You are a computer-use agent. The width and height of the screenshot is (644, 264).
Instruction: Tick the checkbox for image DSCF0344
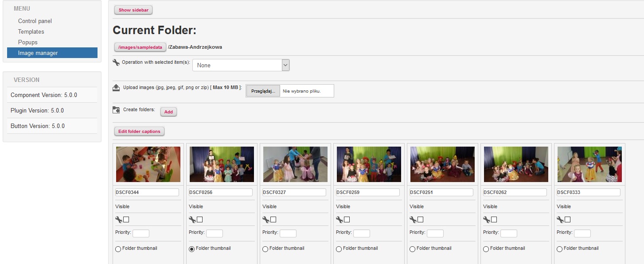point(126,219)
